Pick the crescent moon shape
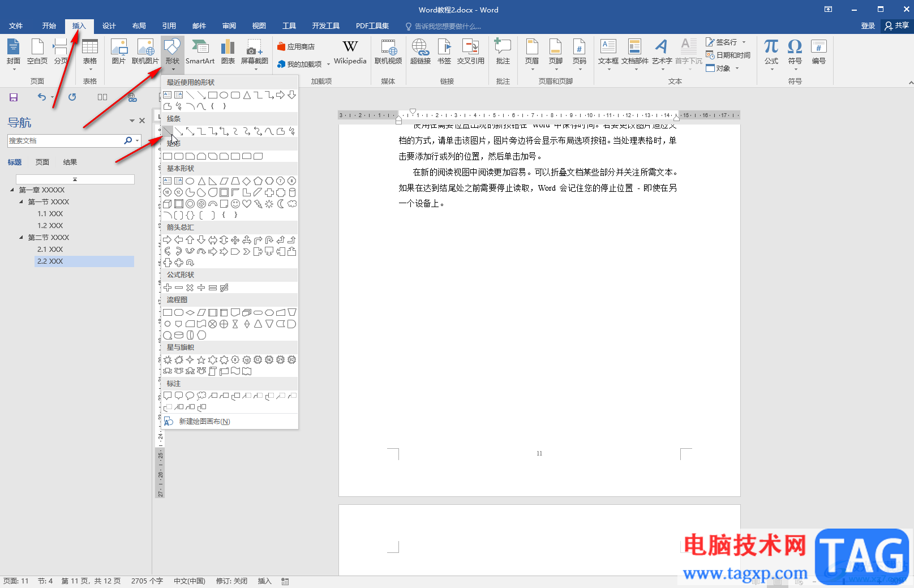The height and width of the screenshot is (588, 914). (281, 204)
